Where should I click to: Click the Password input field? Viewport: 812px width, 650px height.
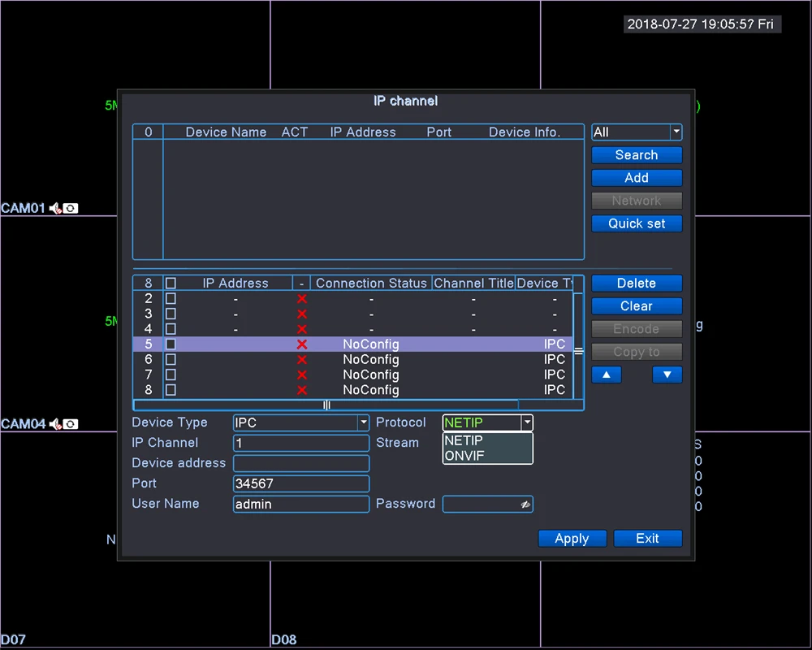[x=487, y=504]
